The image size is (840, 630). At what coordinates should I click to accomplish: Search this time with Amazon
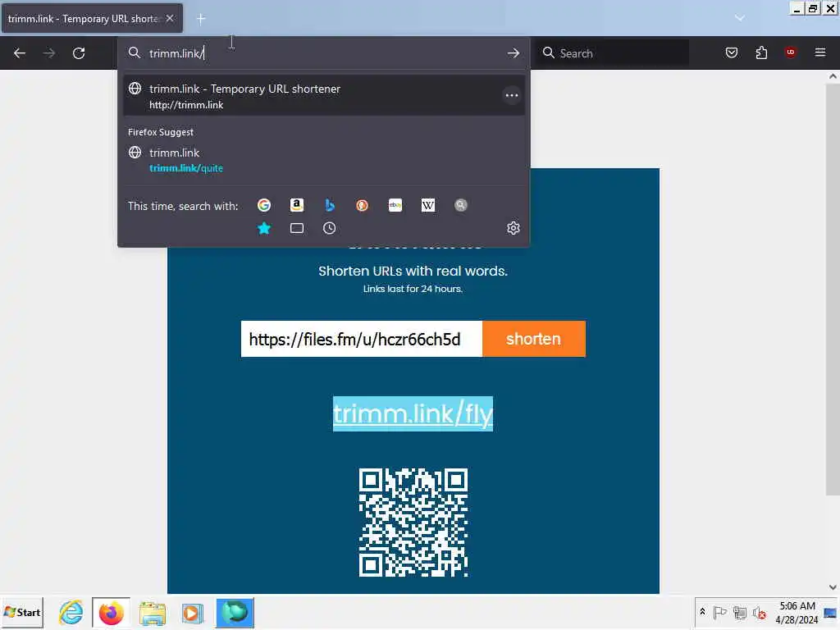pos(297,205)
